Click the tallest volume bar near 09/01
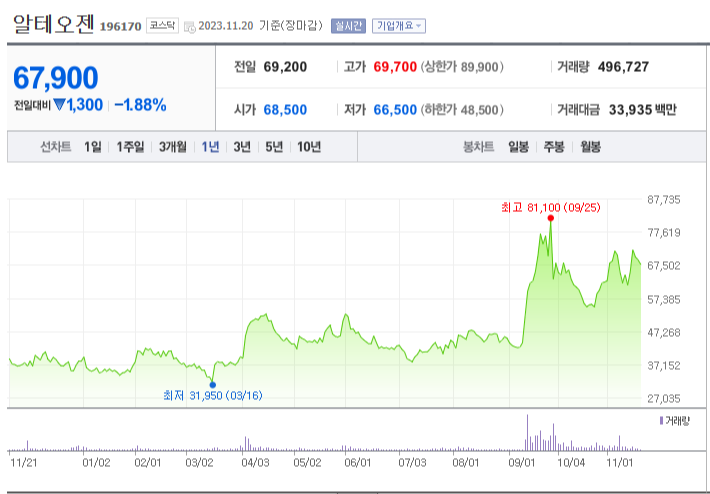This screenshot has height=494, width=710. click(x=527, y=432)
